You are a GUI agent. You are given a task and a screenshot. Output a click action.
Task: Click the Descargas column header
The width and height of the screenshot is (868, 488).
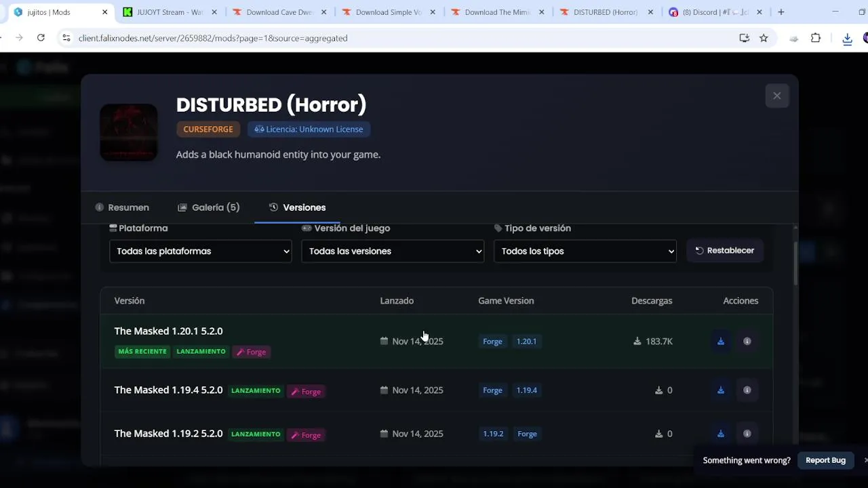(652, 301)
